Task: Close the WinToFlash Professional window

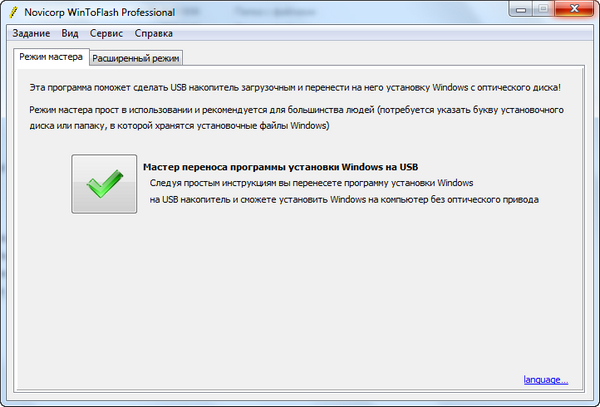Action: [576, 10]
